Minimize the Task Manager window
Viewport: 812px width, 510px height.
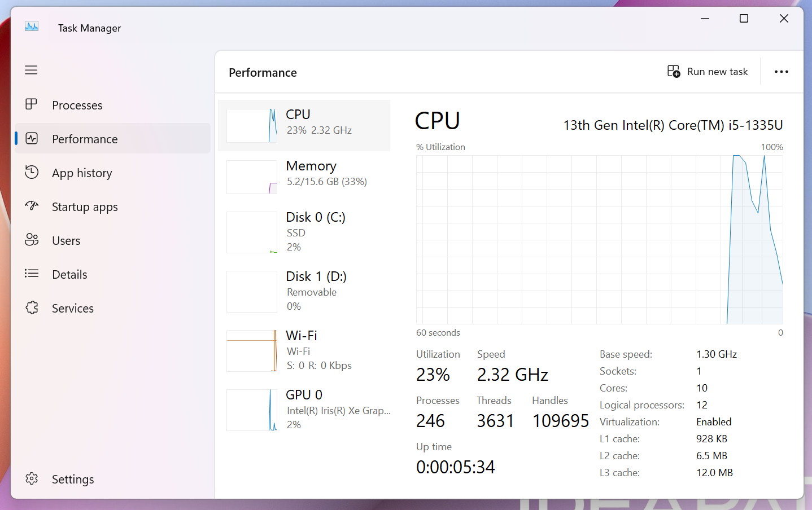pos(705,19)
